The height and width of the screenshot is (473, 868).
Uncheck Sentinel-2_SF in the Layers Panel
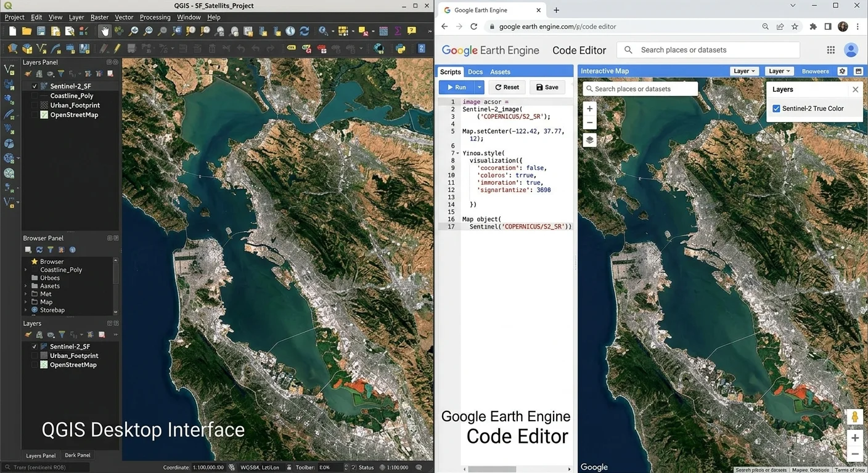point(35,86)
